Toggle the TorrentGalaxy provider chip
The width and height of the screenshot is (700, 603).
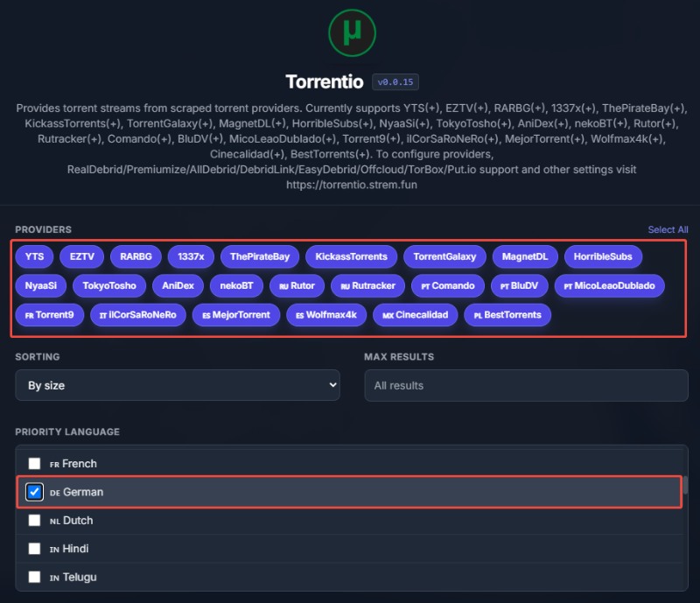click(444, 256)
